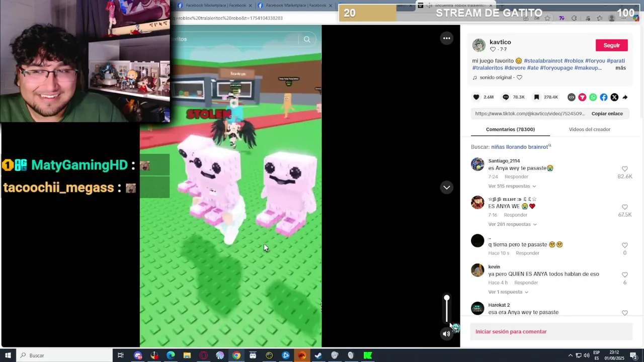Like the 'ES ANYA WE' comment

(x=624, y=207)
